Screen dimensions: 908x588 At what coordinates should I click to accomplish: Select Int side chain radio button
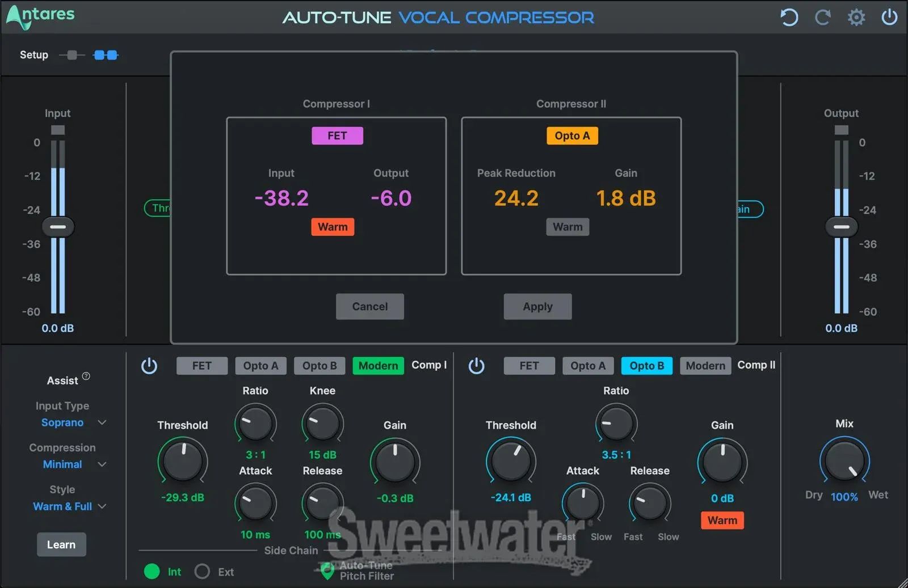pos(152,572)
